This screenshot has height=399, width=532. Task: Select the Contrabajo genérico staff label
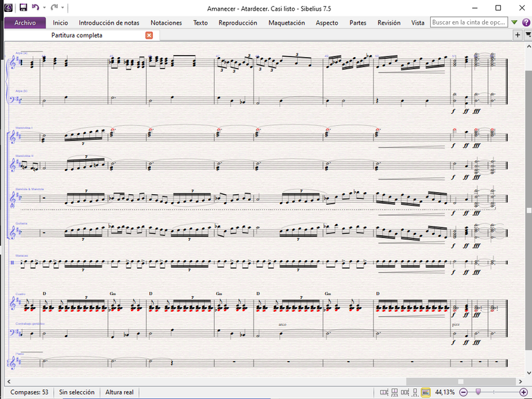pos(30,324)
